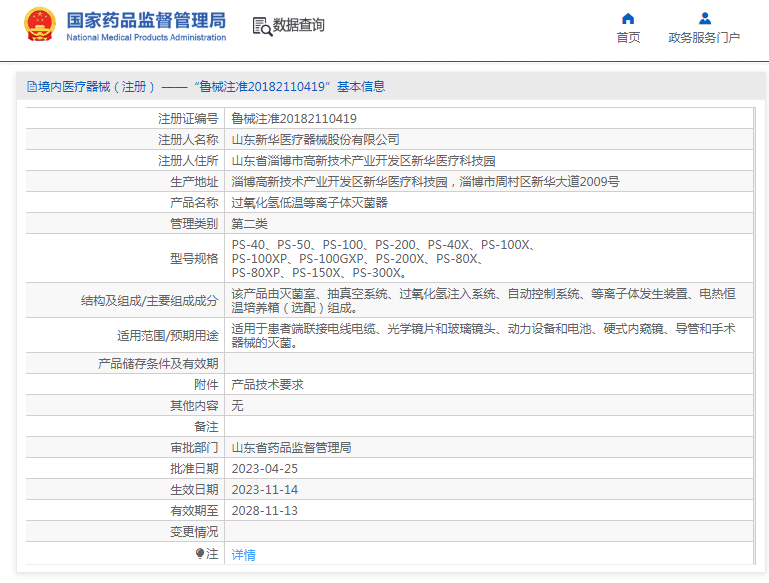Click 审批部门 row label

194,448
